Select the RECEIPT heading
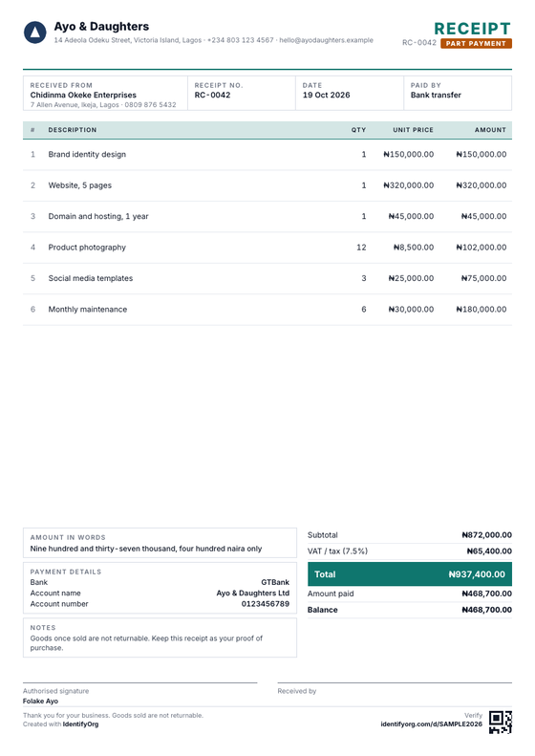This screenshot has height=756, width=535. (472, 29)
